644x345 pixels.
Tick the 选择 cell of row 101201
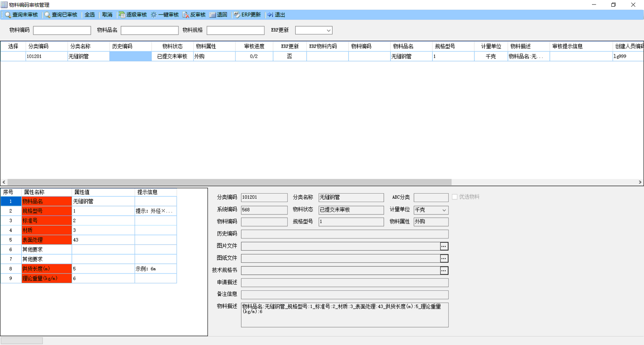click(x=13, y=56)
